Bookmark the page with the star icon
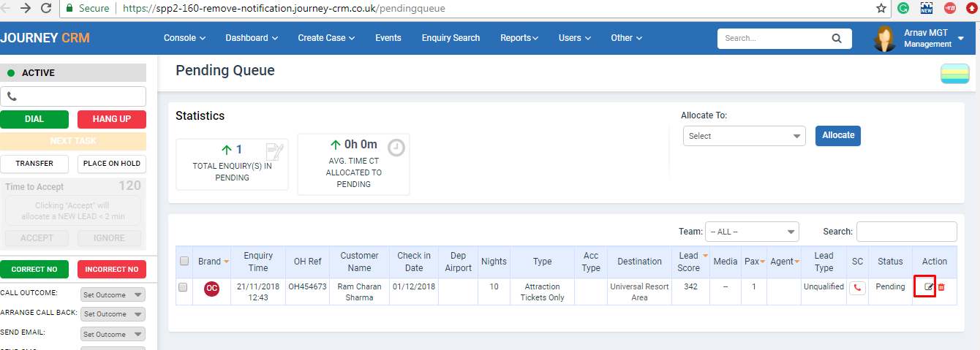Image resolution: width=980 pixels, height=350 pixels. click(x=881, y=9)
